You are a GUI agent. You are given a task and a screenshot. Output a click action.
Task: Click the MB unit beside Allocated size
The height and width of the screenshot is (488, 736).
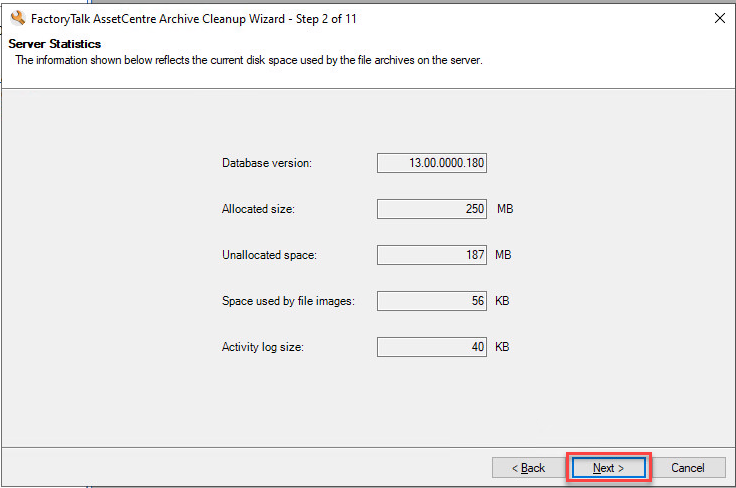[x=505, y=209]
